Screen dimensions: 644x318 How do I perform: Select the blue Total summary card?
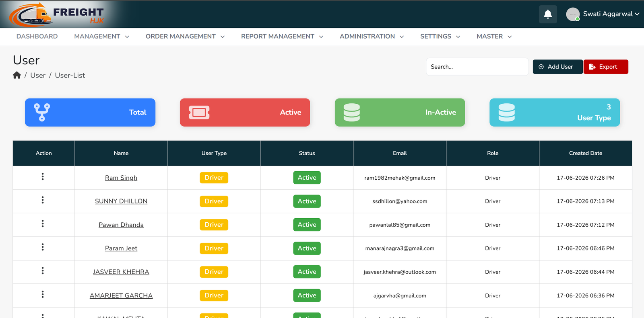(x=90, y=113)
